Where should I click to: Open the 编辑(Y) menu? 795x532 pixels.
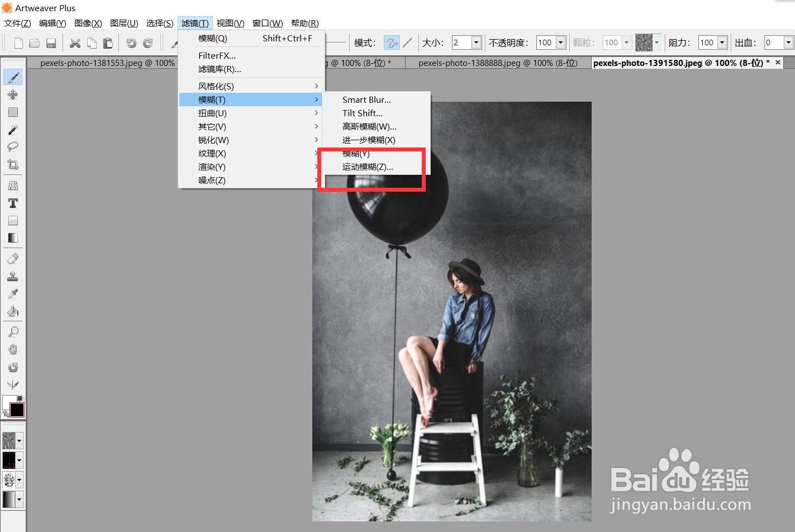53,23
